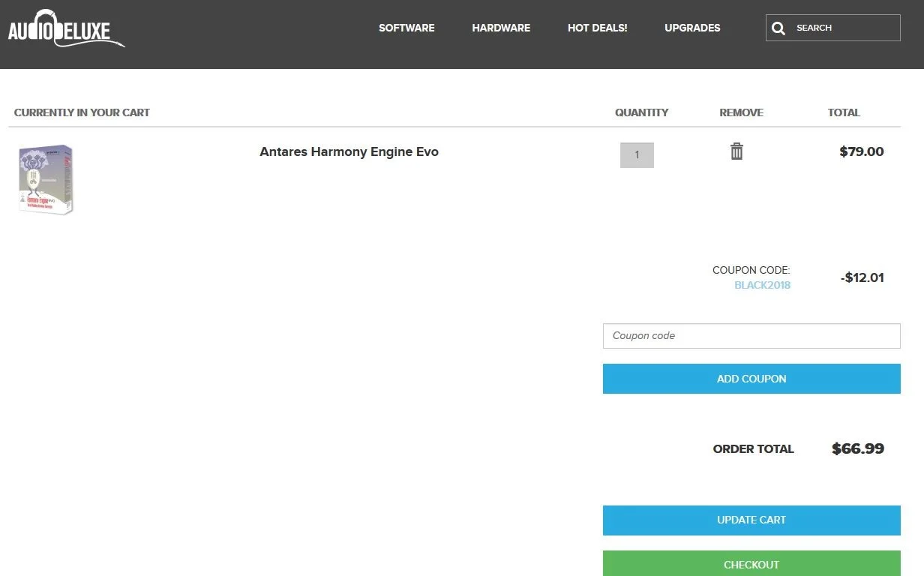924x576 pixels.
Task: Click the Remove column header
Action: [x=741, y=112]
